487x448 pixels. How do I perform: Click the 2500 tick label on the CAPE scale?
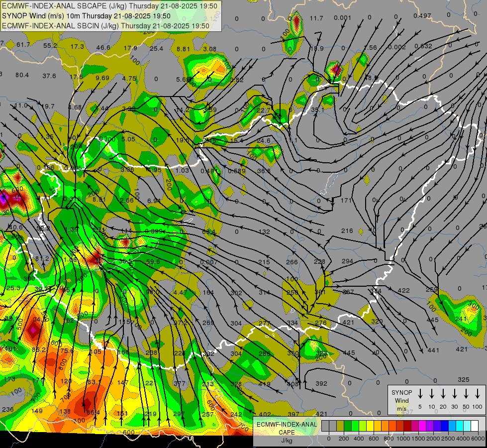[448, 439]
